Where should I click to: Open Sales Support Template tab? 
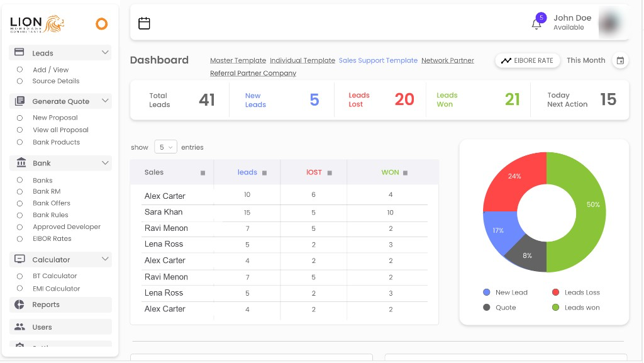[378, 60]
